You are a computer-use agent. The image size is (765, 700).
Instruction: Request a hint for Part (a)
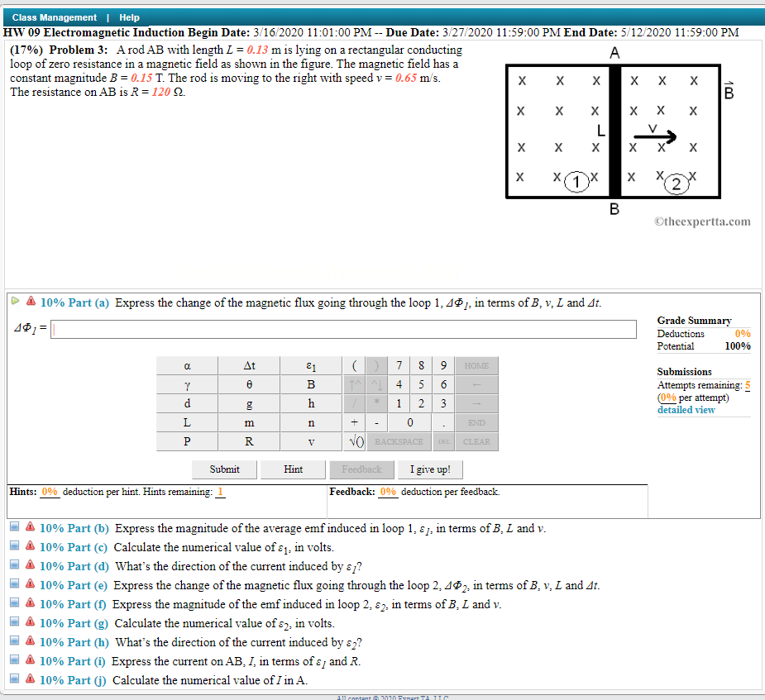pos(293,469)
